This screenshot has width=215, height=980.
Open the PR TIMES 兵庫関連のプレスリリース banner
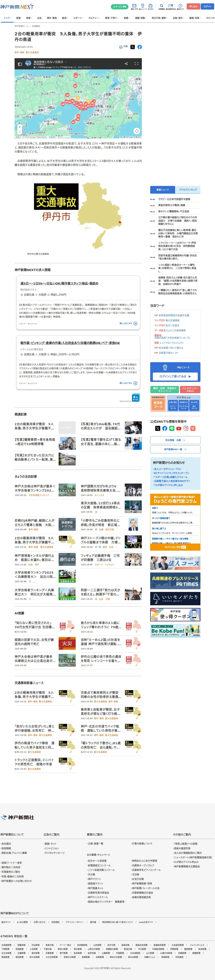tap(175, 581)
